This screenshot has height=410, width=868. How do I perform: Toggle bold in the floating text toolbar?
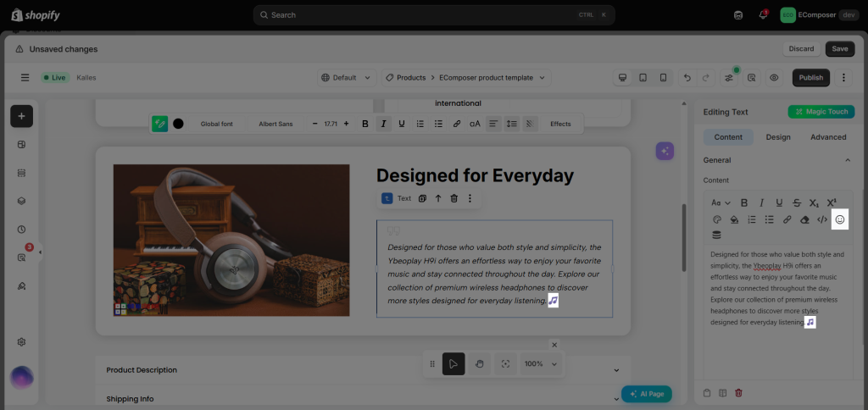point(364,124)
